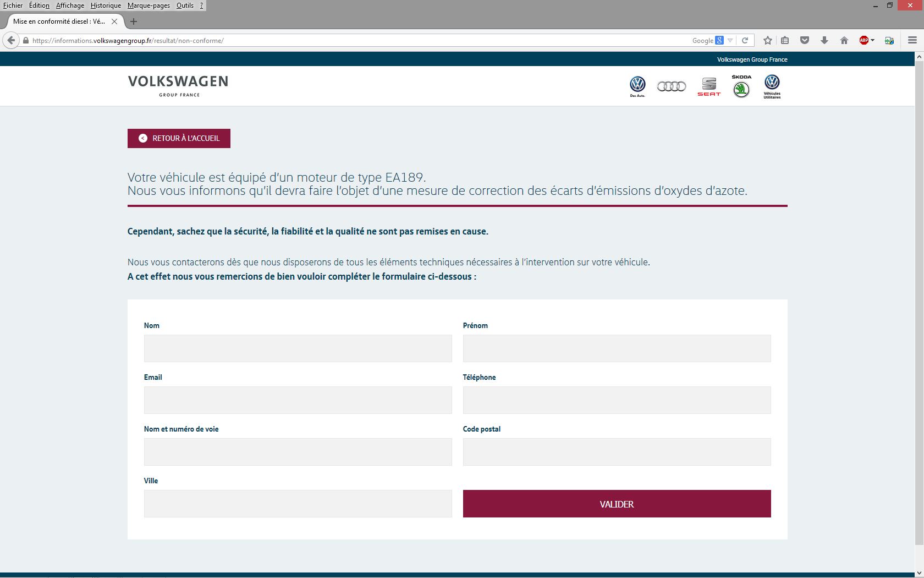Click the Audi four rings logo
924x578 pixels.
672,86
